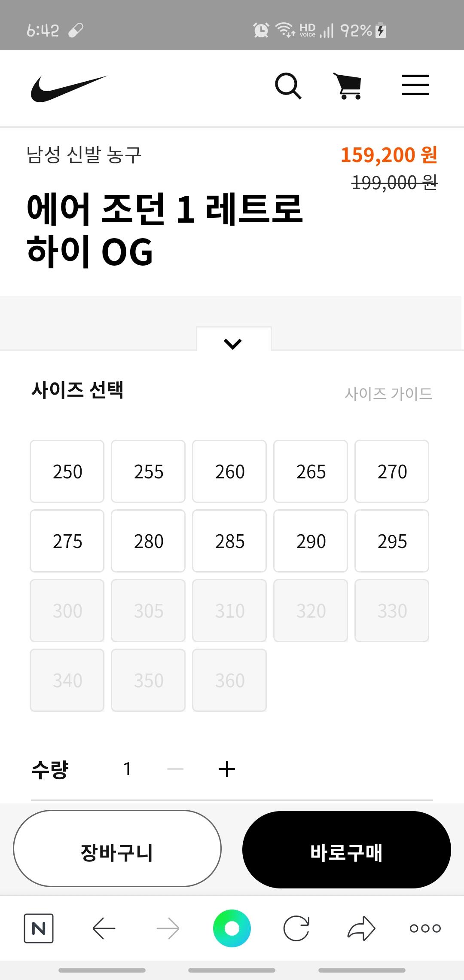Tap the share arrow icon
The height and width of the screenshot is (980, 464).
361,928
